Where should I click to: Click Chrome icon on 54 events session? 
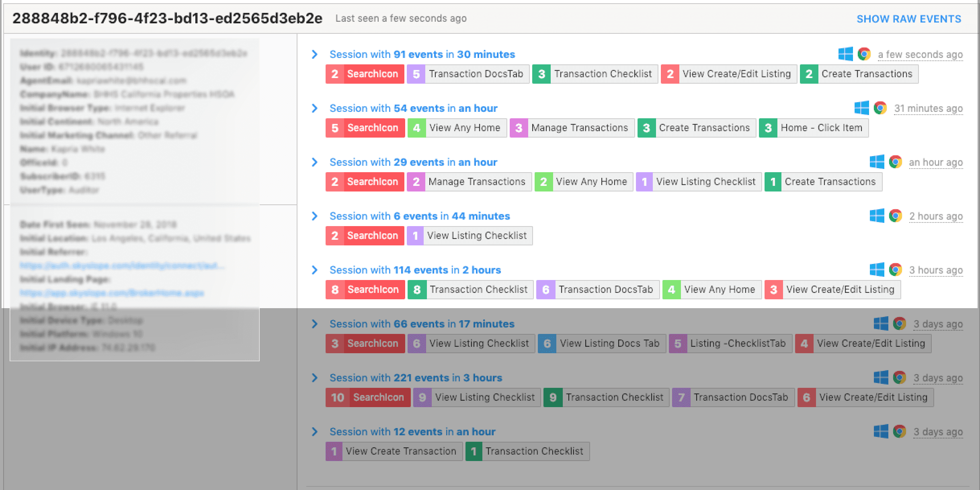click(x=880, y=108)
